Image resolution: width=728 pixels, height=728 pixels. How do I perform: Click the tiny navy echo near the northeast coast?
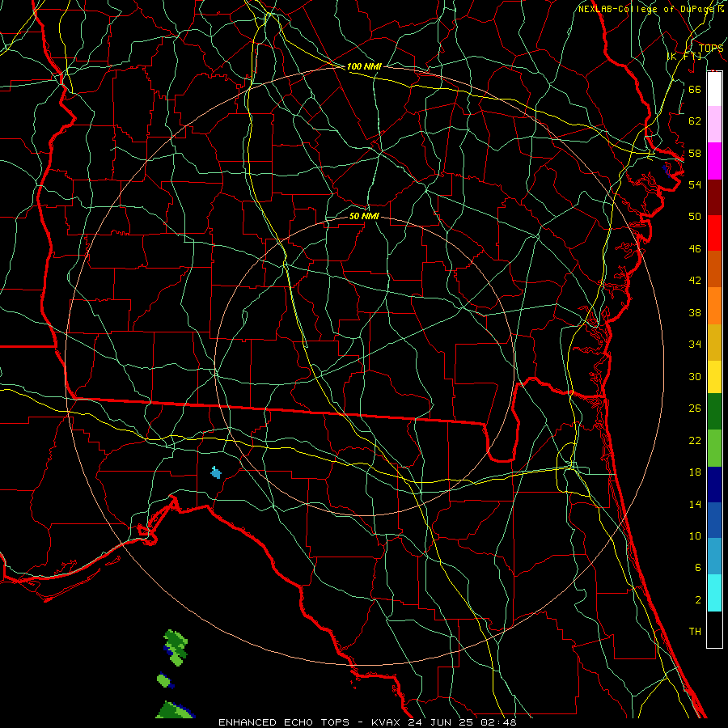tap(667, 169)
